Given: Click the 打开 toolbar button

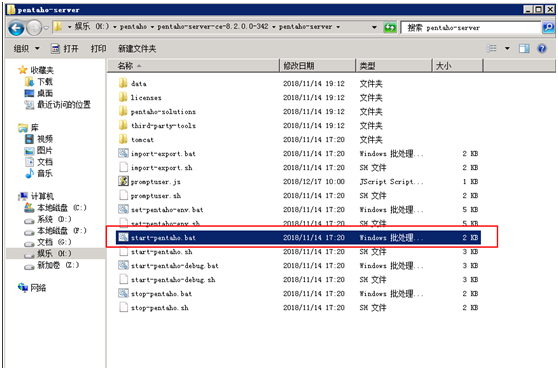Looking at the screenshot, I should [x=65, y=48].
